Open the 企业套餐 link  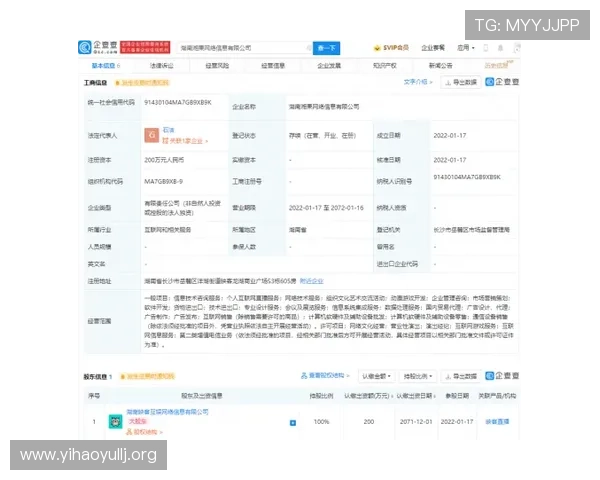433,48
